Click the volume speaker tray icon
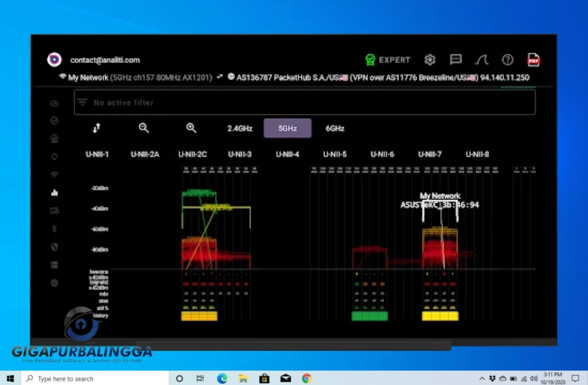This screenshot has height=385, width=588. pyautogui.click(x=534, y=379)
